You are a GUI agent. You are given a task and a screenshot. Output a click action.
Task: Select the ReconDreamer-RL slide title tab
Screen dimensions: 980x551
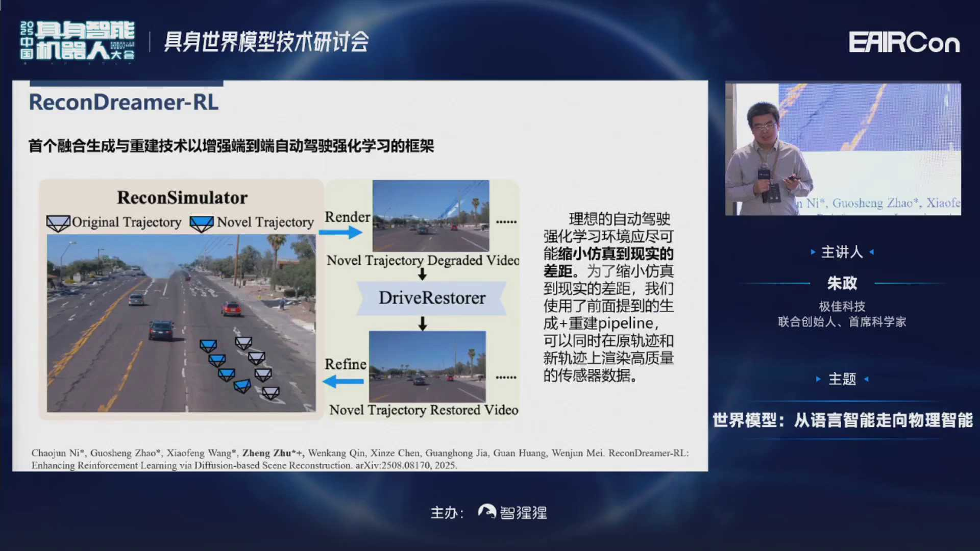pos(124,102)
